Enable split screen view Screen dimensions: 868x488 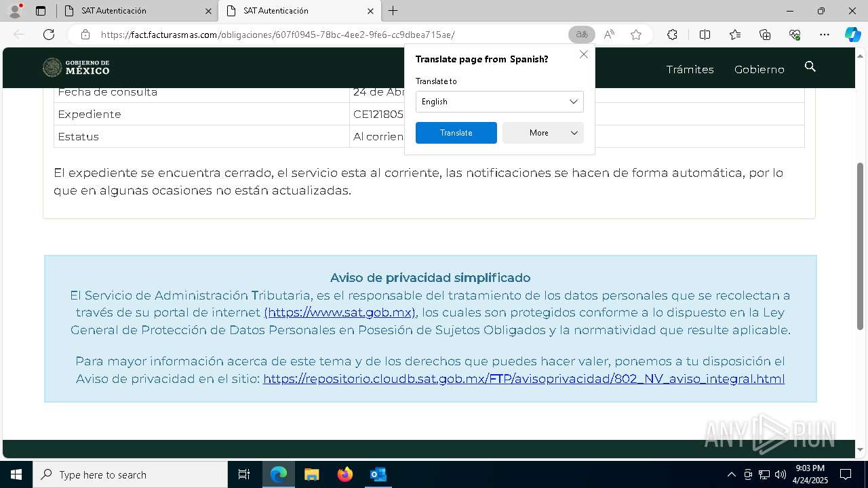[705, 35]
